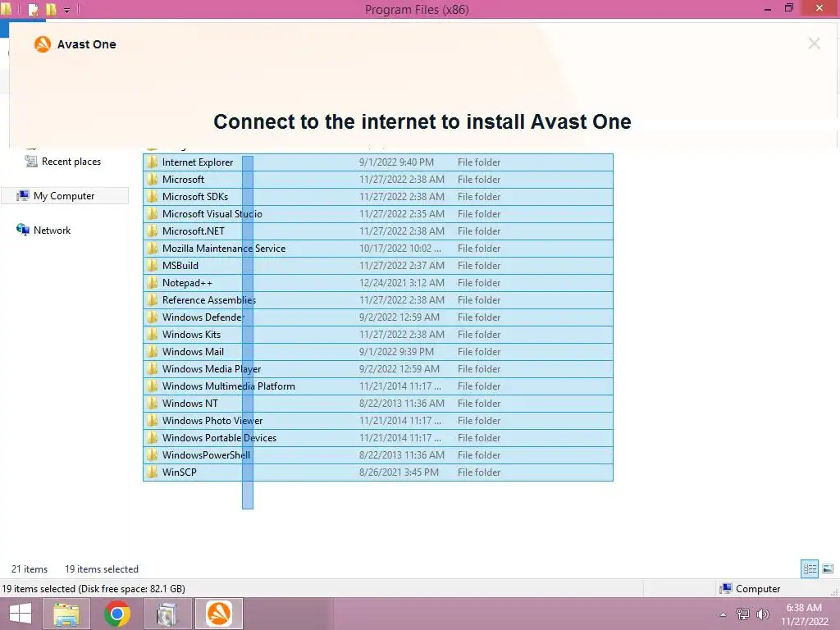Launch Google Chrome from the taskbar

(x=117, y=614)
